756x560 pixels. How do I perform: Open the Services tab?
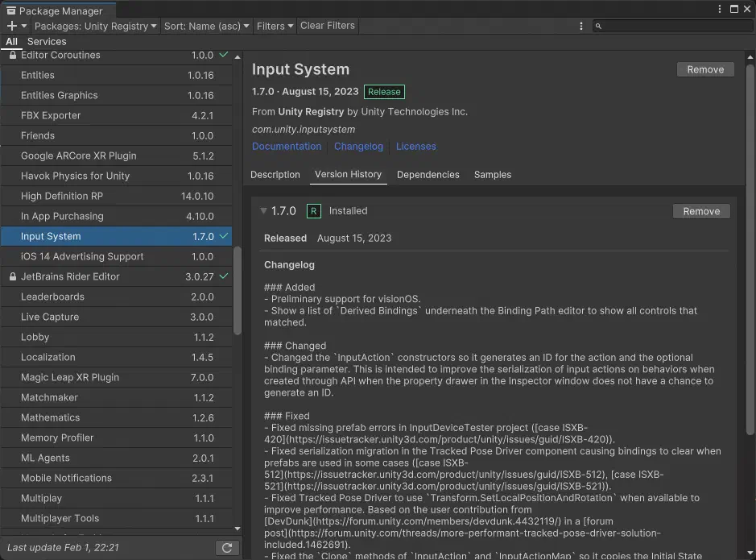(47, 41)
